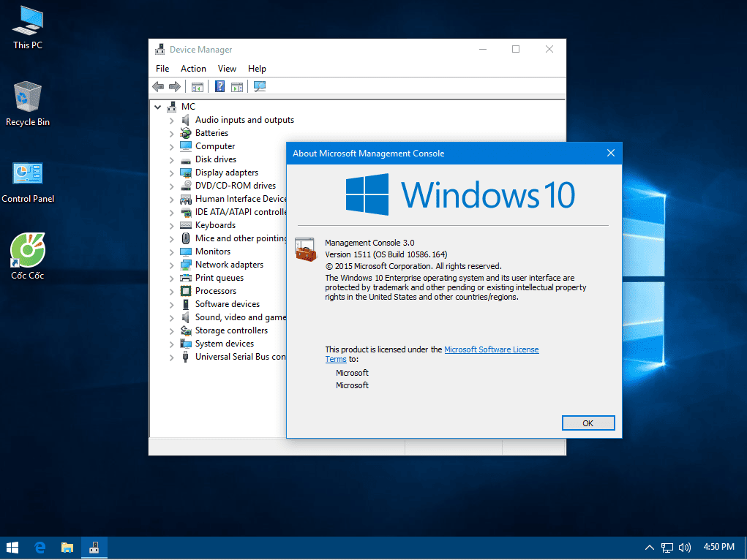Collapse the MC root node

pyautogui.click(x=158, y=107)
